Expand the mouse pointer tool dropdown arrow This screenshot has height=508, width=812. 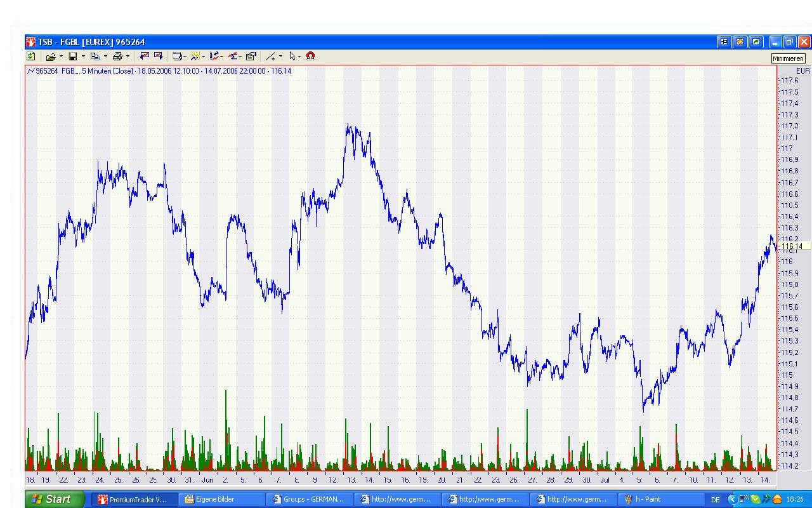pyautogui.click(x=299, y=57)
